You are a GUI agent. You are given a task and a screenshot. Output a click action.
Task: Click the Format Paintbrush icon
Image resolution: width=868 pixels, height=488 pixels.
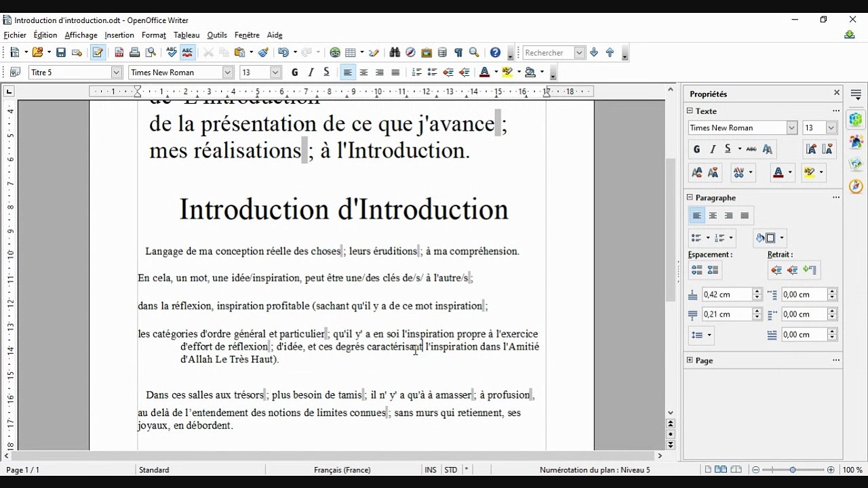coord(263,52)
